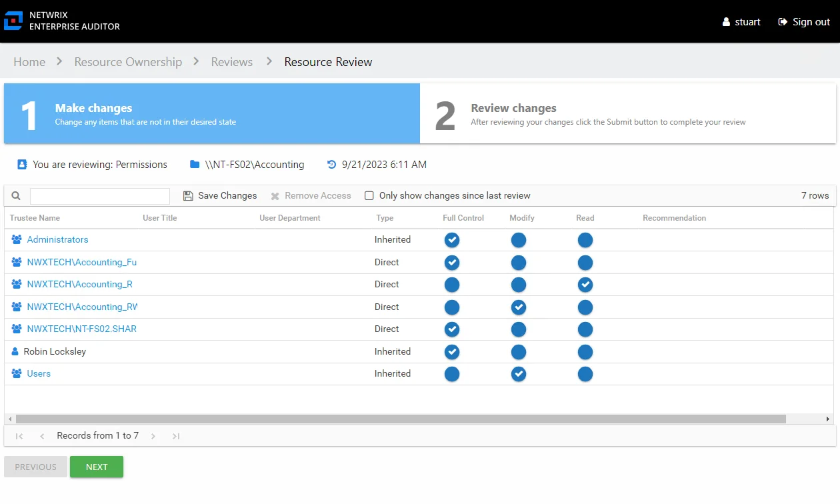The height and width of the screenshot is (504, 840).
Task: Click the group icon for NWXTECH\Accounting_Fu
Action: click(17, 262)
